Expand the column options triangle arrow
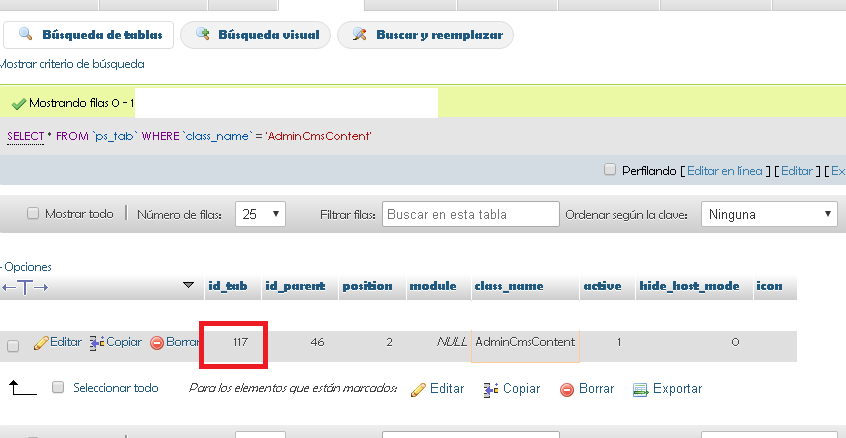 coord(189,286)
